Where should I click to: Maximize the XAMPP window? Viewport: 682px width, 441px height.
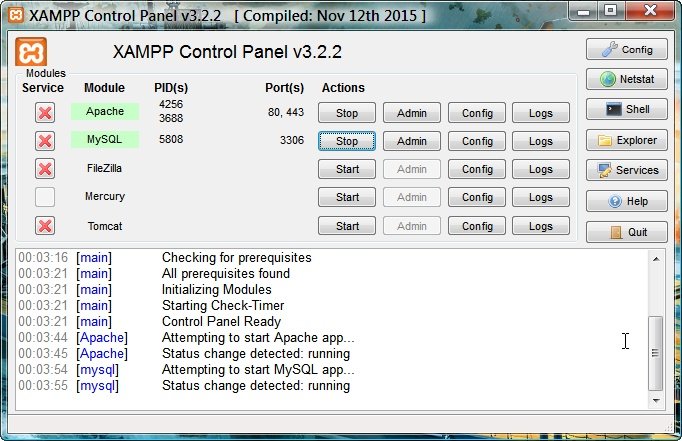tap(611, 10)
